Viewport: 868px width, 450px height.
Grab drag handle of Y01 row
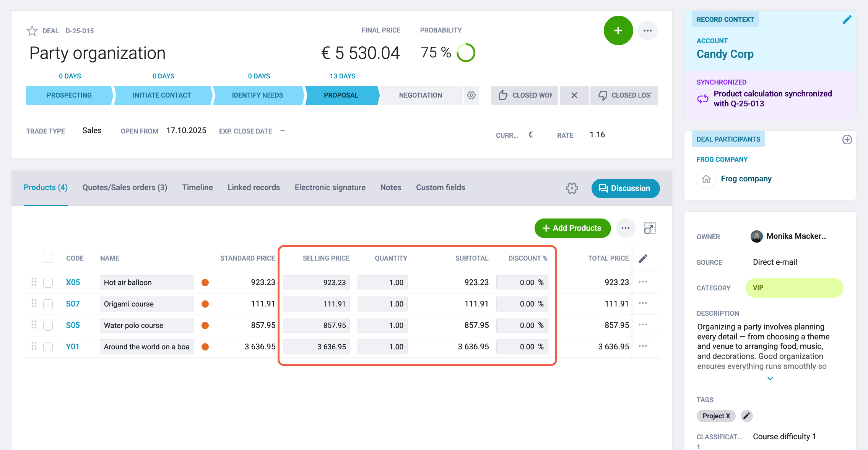pyautogui.click(x=34, y=346)
